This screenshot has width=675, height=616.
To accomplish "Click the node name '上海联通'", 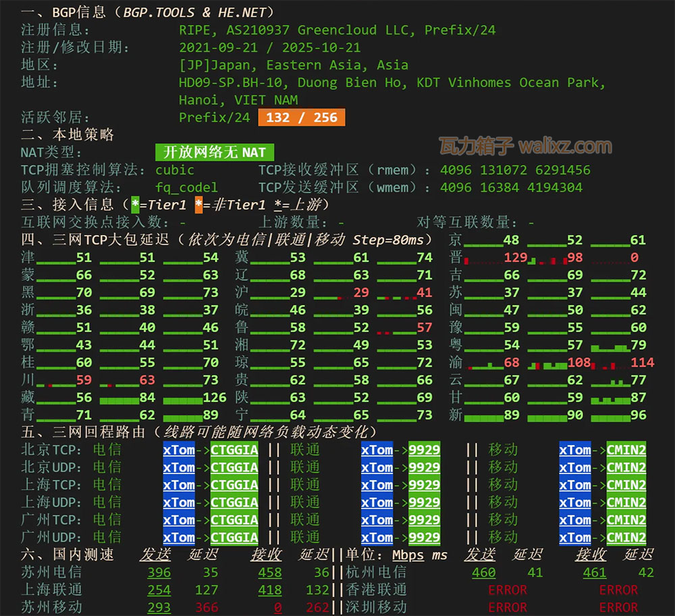I will 51,590.
